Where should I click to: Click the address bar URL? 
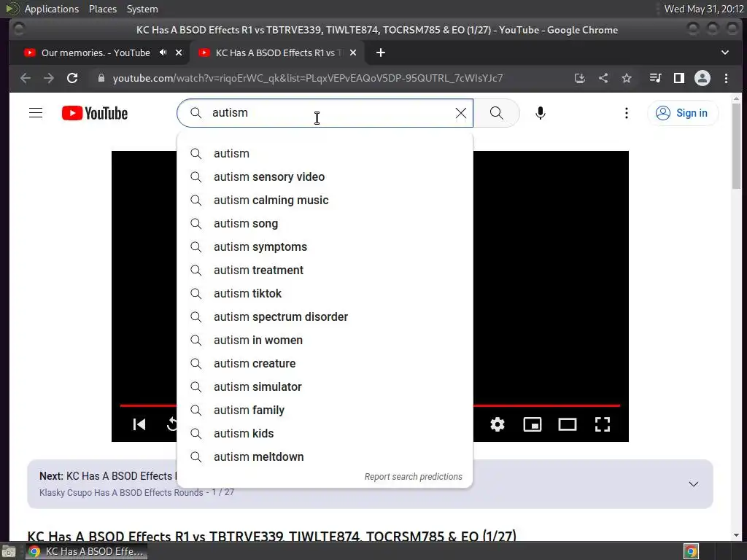click(308, 78)
